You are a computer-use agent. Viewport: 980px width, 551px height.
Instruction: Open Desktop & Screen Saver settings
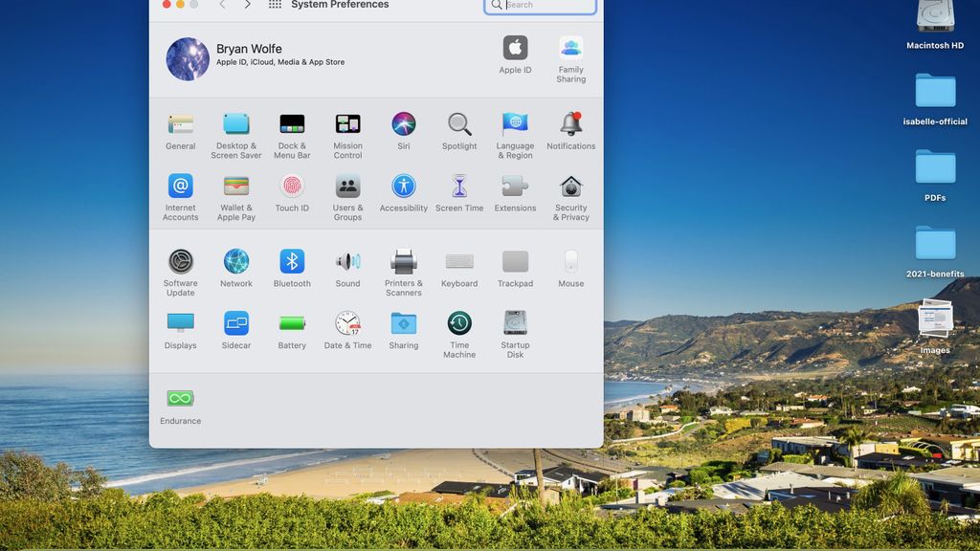pos(236,124)
